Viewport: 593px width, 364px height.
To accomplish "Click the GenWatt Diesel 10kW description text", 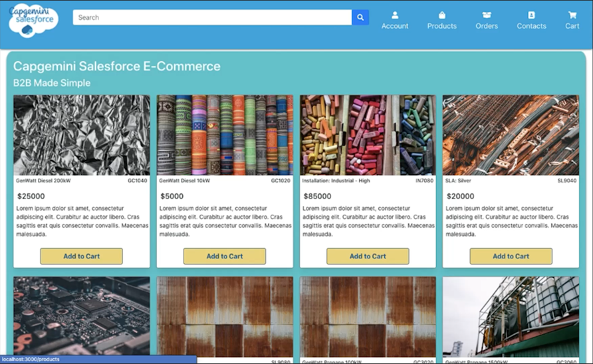I will point(225,221).
